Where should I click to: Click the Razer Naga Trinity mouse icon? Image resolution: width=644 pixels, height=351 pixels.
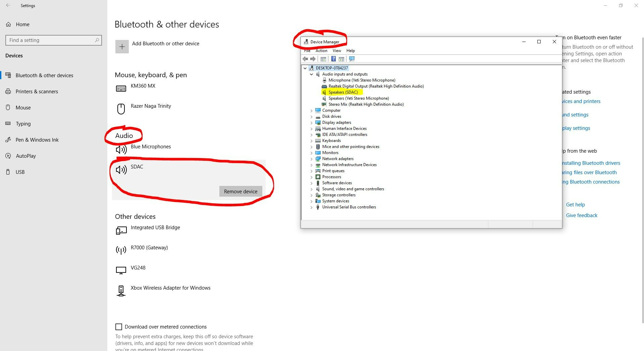pyautogui.click(x=121, y=109)
